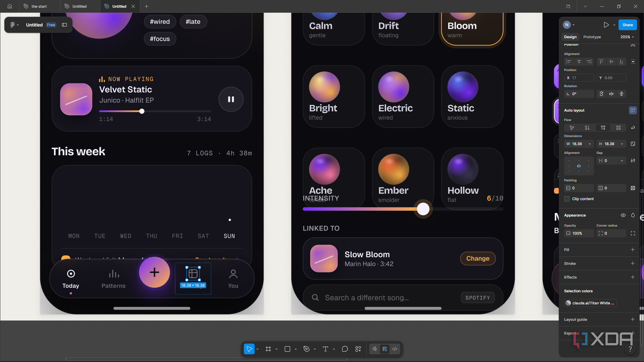Add a Fill with plus button
Screen dimensions: 644x362
633,250
